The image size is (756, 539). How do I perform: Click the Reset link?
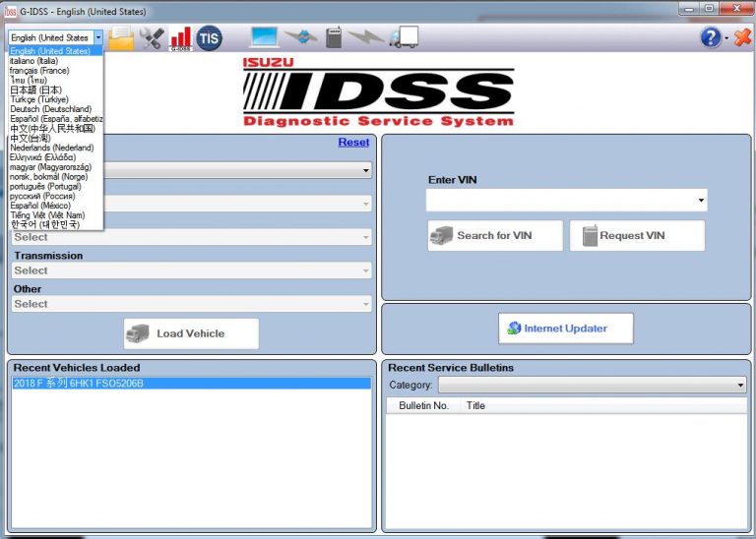(353, 143)
